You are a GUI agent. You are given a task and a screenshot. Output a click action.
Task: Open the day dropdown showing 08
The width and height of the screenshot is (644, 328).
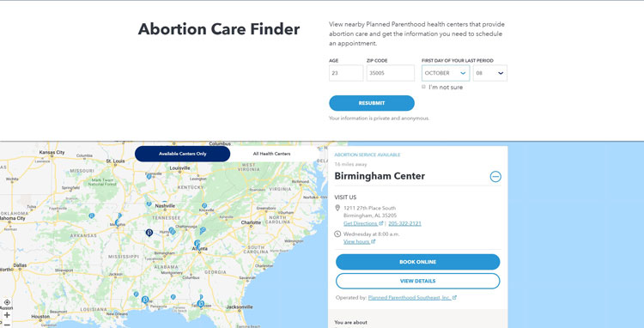pyautogui.click(x=490, y=73)
